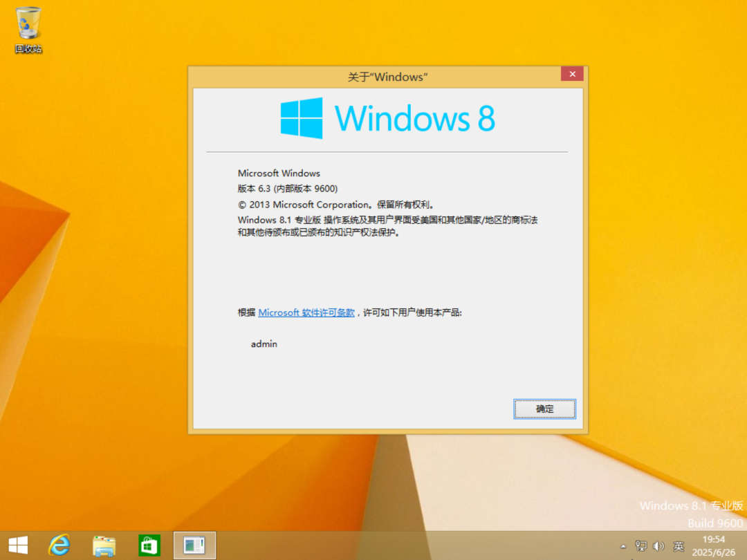Select the 版本 6.3 (内部版本 9600) text
This screenshot has width=747, height=560.
pos(288,189)
